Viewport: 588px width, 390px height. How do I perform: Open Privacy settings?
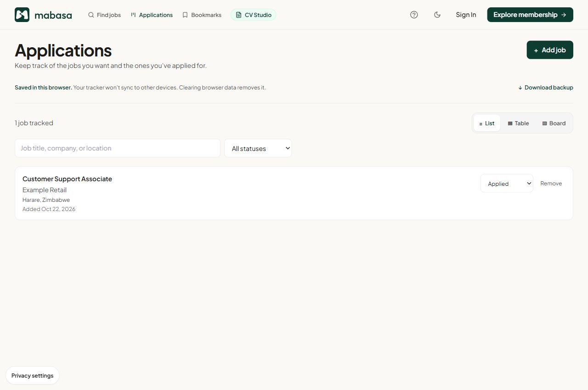point(33,375)
